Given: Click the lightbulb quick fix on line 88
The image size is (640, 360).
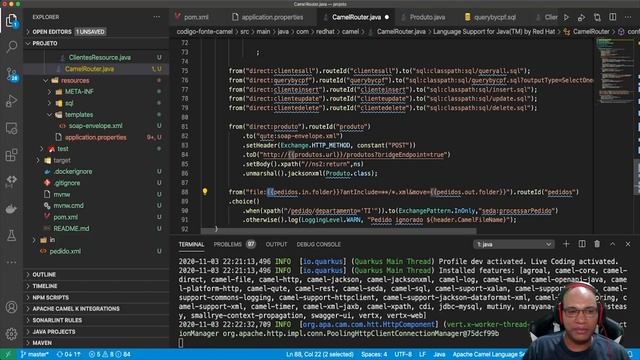Looking at the screenshot, I should 205,191.
